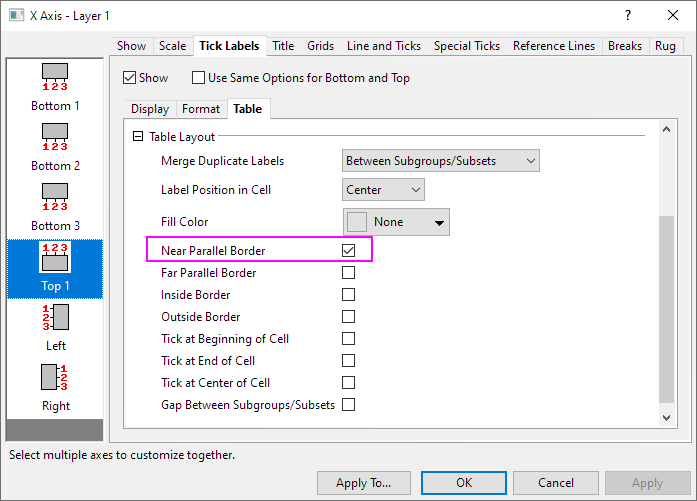This screenshot has height=501, width=697.
Task: Open the Breaks tab
Action: [x=625, y=46]
